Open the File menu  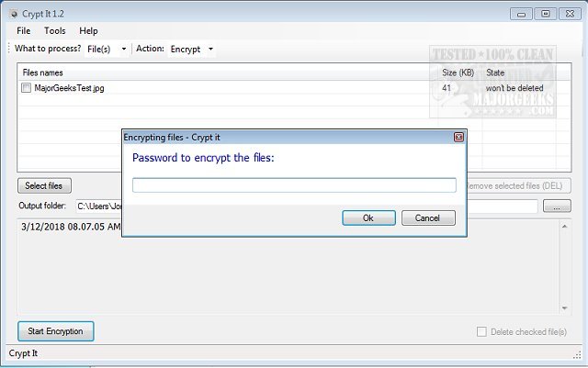pos(24,30)
